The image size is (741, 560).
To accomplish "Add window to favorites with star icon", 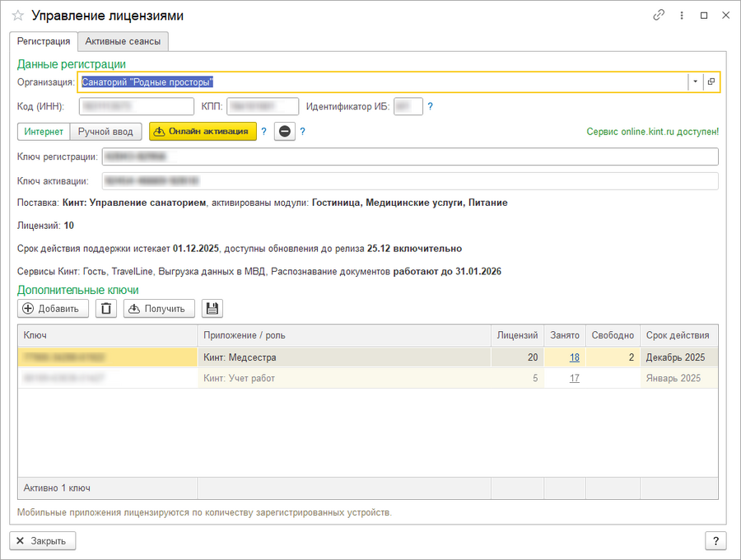I will [18, 16].
